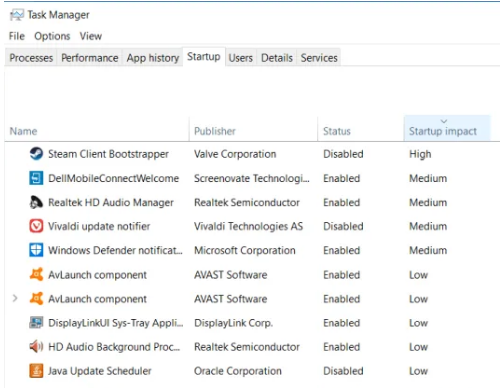Click the Microsoft Corporation publisher cell

point(245,250)
